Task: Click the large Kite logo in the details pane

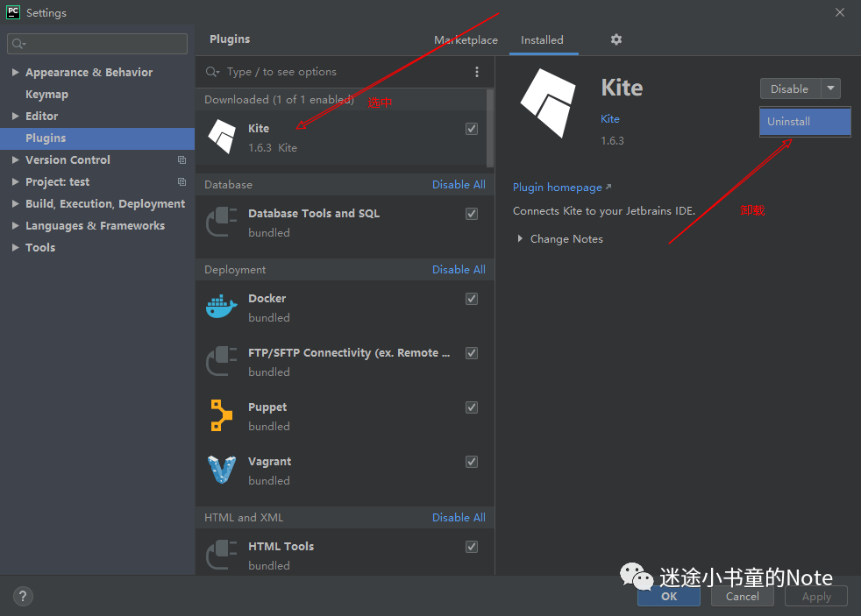Action: [549, 103]
